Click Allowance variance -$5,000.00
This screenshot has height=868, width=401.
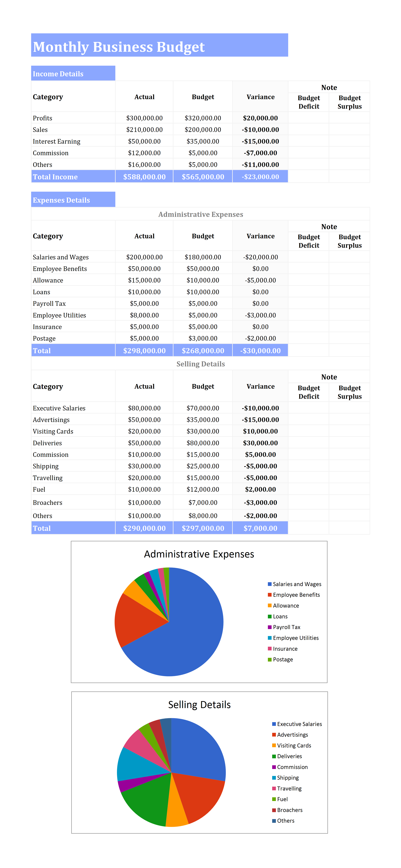260,280
